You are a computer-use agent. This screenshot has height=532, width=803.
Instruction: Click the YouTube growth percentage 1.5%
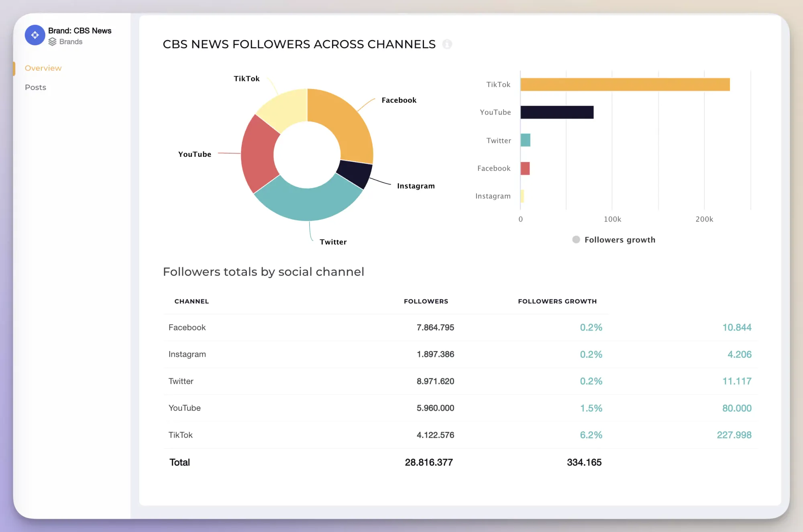click(591, 408)
